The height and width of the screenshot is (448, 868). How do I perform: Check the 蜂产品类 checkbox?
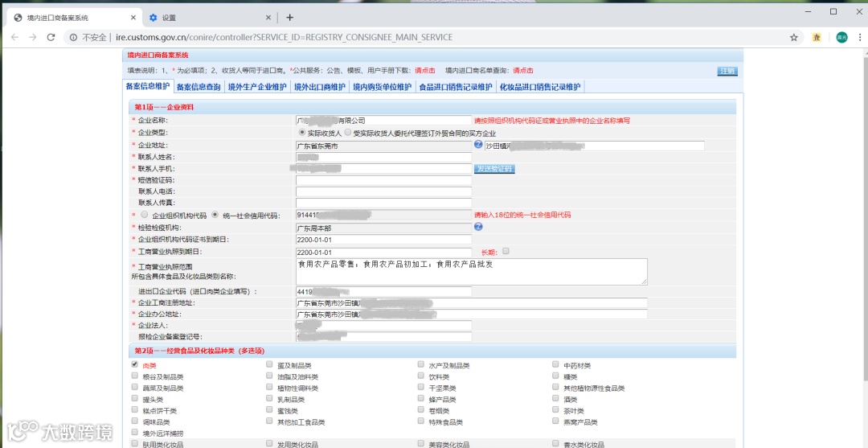420,398
